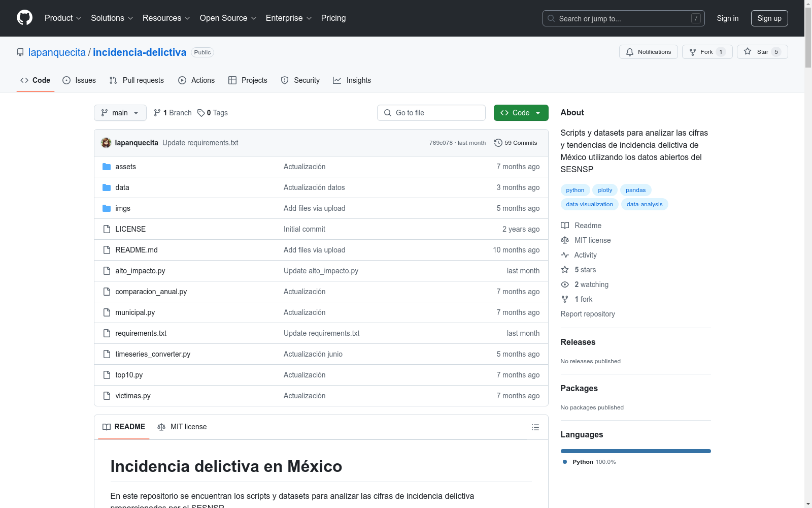The image size is (812, 508).
Task: Expand the Resources menu
Action: coord(166,18)
